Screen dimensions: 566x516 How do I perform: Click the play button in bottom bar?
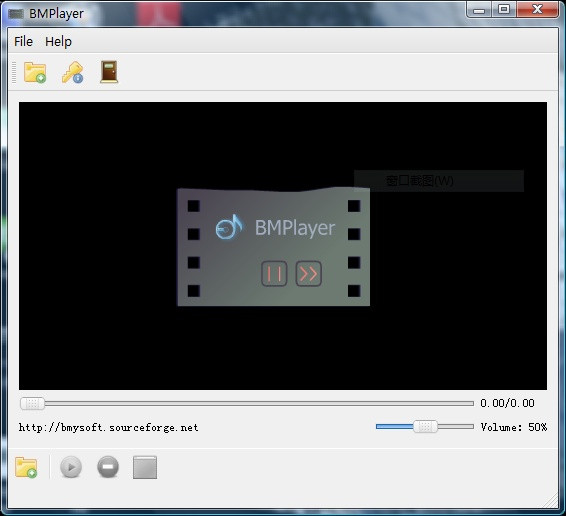pos(71,467)
